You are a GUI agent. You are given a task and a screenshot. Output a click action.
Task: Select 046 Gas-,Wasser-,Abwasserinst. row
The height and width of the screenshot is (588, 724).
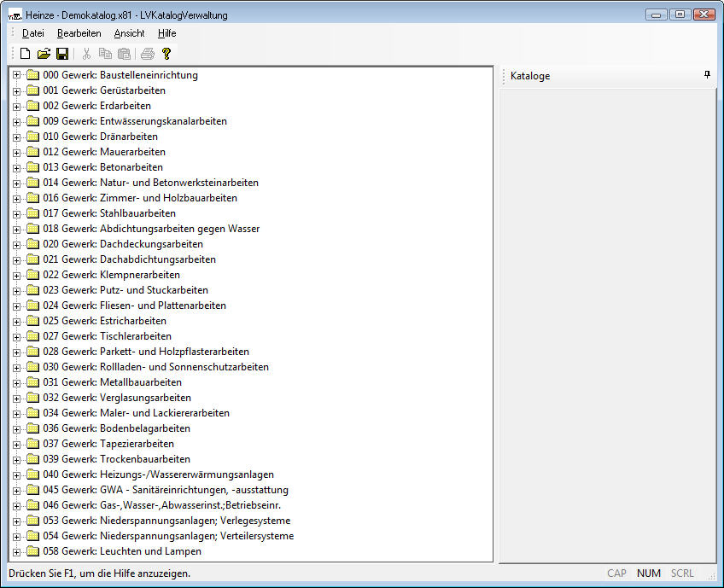pyautogui.click(x=162, y=505)
